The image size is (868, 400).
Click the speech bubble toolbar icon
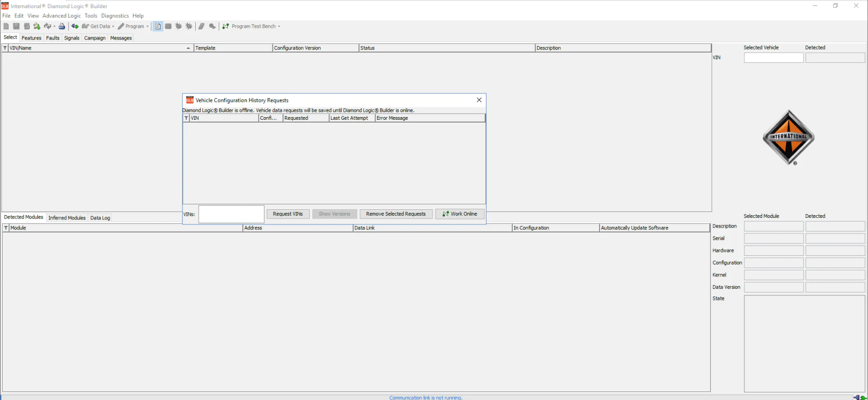tap(212, 26)
